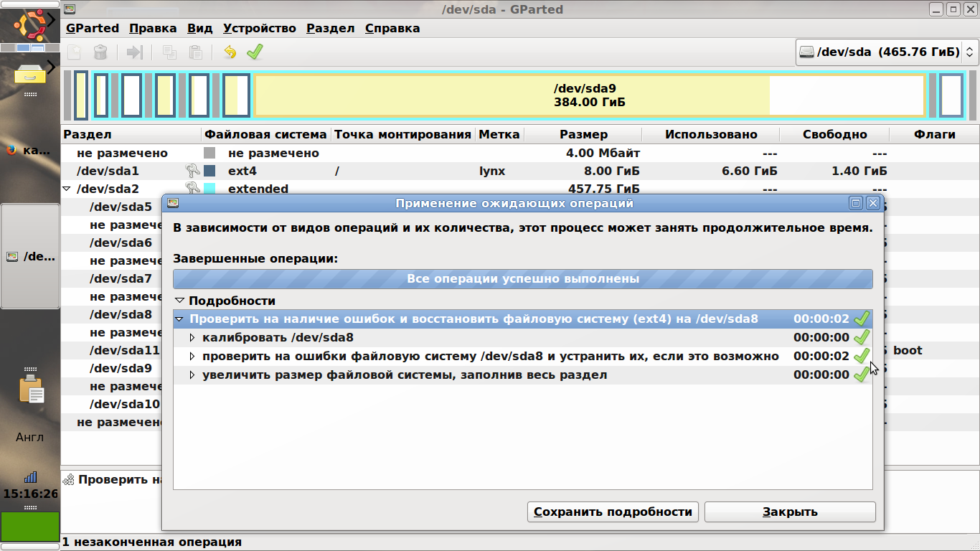
Task: Click the Paste Partition toolbar icon
Action: point(195,52)
